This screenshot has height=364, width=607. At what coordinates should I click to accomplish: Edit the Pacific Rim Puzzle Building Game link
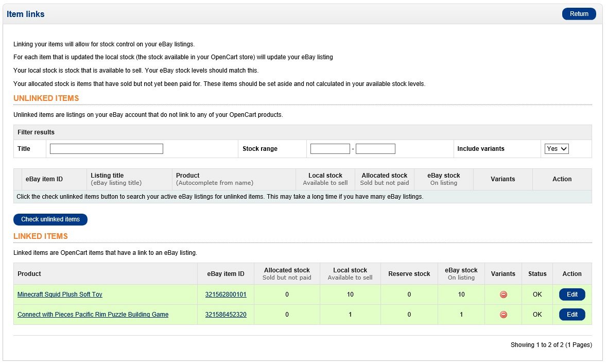[572, 315]
